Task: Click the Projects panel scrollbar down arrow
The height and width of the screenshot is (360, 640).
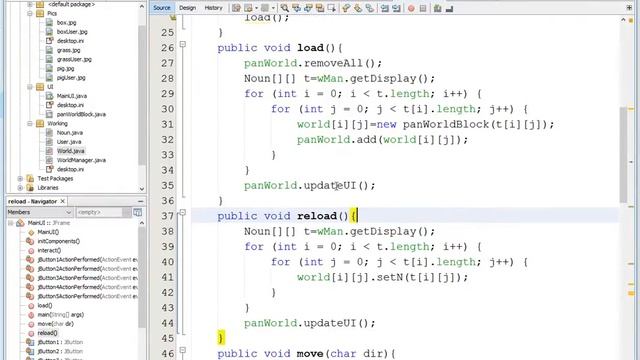Action: (142, 189)
